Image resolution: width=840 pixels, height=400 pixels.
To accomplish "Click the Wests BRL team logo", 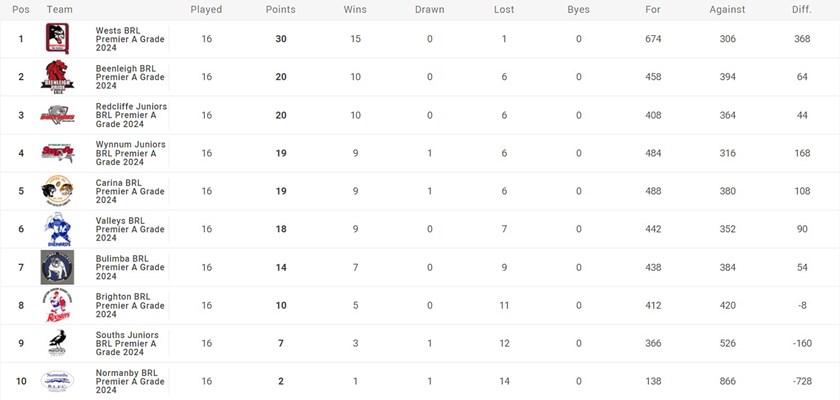I will coord(57,39).
